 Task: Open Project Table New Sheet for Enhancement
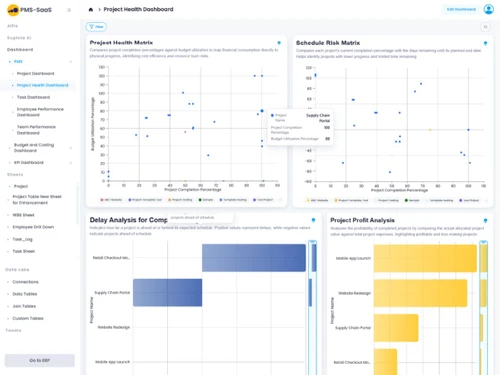37,200
